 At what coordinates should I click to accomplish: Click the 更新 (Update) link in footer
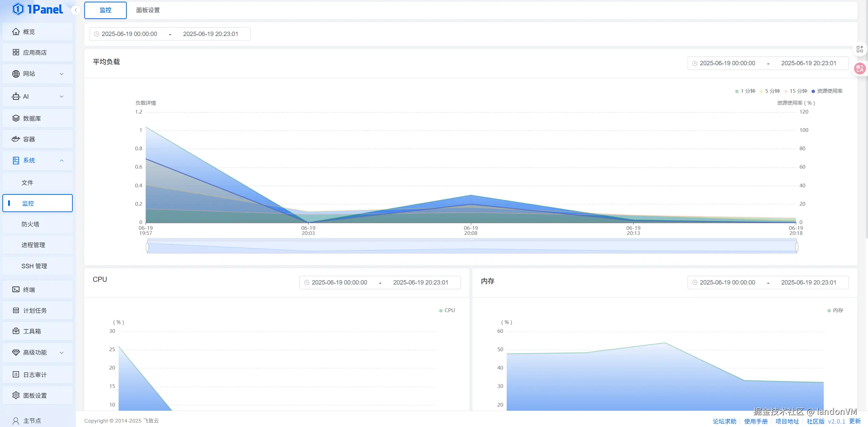coord(855,421)
